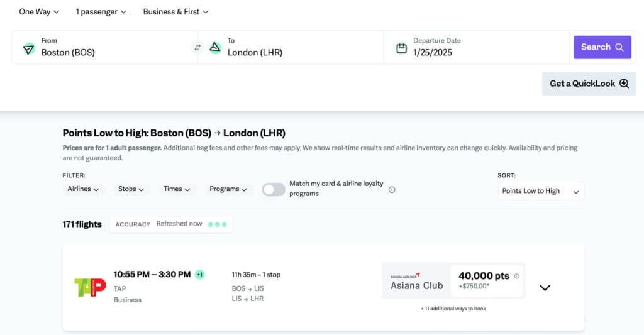Click the To field destination triangle icon

[x=215, y=47]
